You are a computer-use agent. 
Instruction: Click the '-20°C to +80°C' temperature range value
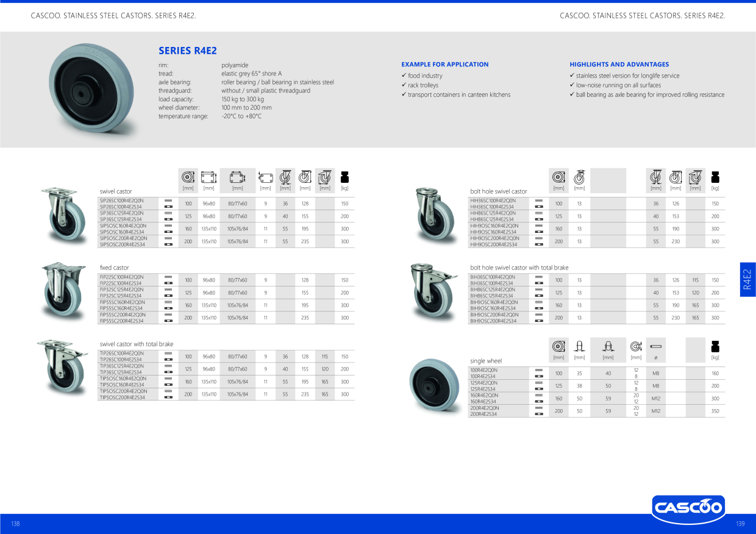(241, 116)
